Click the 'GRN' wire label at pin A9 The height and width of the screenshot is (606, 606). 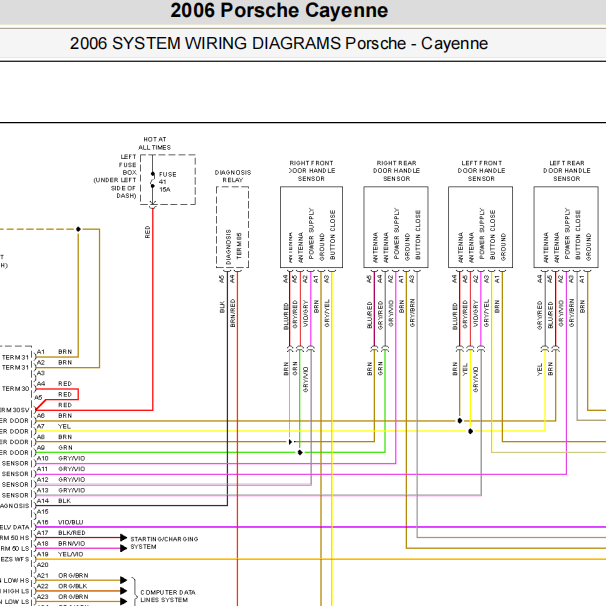[65, 448]
